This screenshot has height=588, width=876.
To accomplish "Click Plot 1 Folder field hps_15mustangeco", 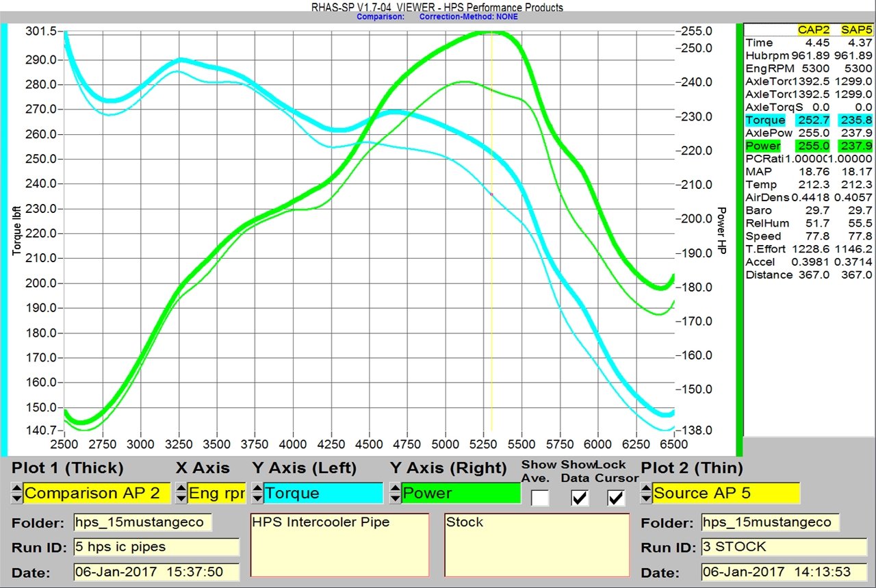I will pos(143,522).
